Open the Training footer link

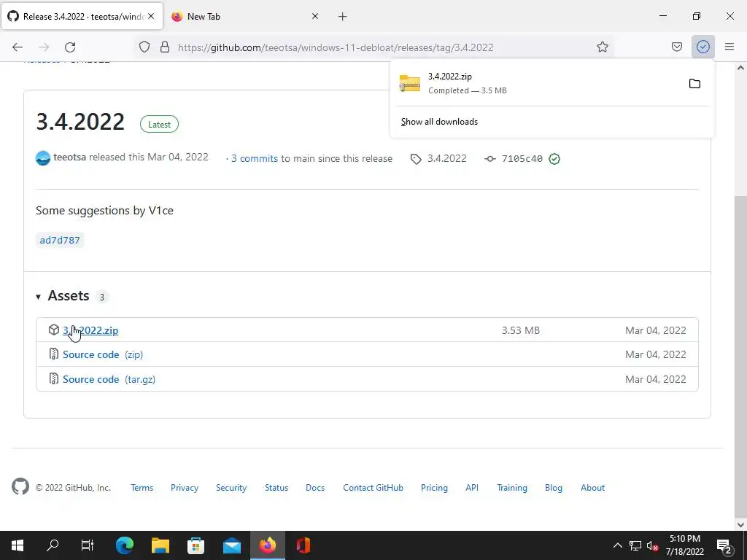(x=511, y=488)
